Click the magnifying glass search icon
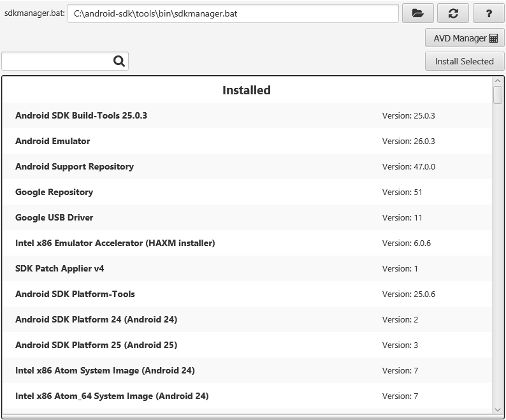506x420 pixels. click(x=119, y=61)
